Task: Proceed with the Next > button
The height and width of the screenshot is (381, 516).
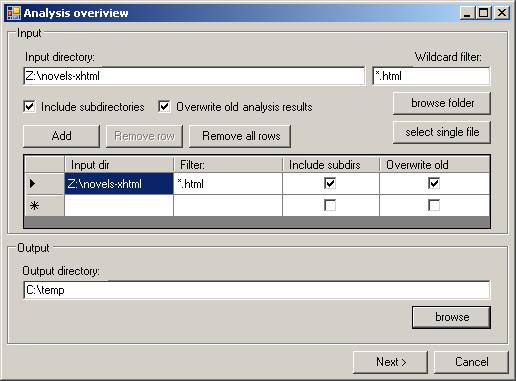Action: pos(390,362)
